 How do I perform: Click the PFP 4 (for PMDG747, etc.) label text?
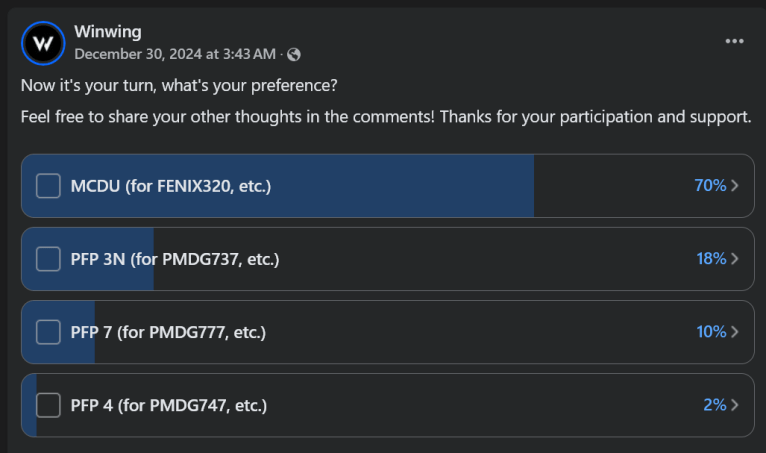pos(168,405)
